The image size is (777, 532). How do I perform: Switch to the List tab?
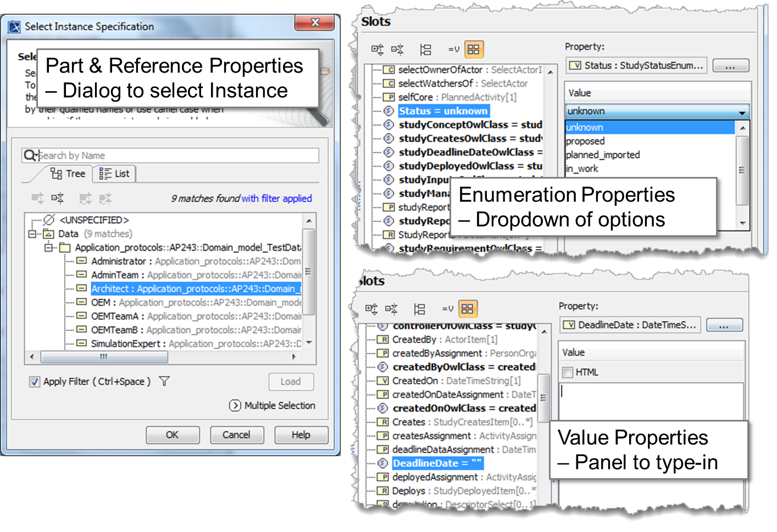point(115,174)
